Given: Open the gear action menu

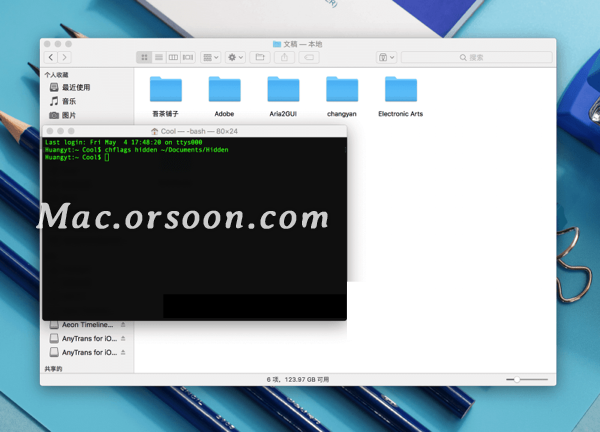Looking at the screenshot, I should [x=235, y=57].
